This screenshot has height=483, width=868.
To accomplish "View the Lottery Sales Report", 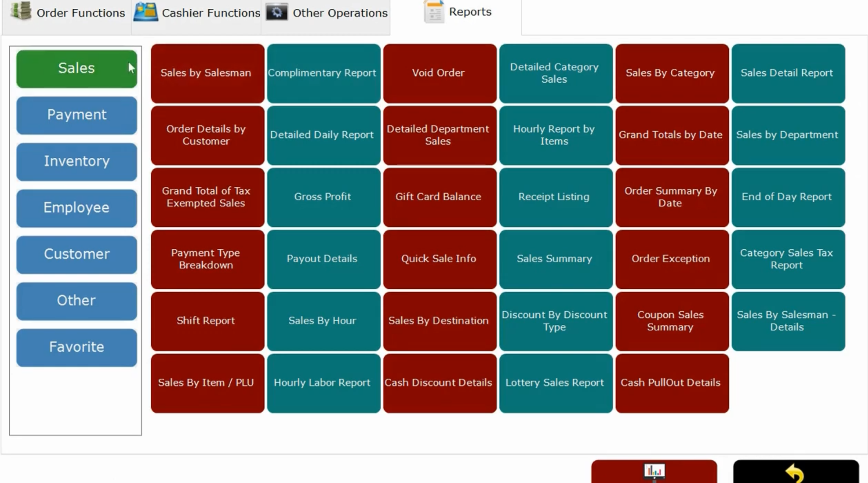I will 554,382.
